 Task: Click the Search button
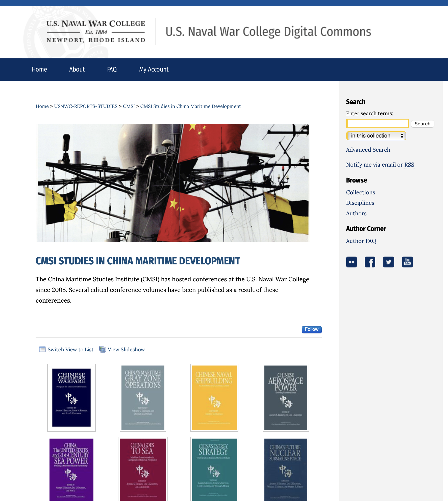422,124
